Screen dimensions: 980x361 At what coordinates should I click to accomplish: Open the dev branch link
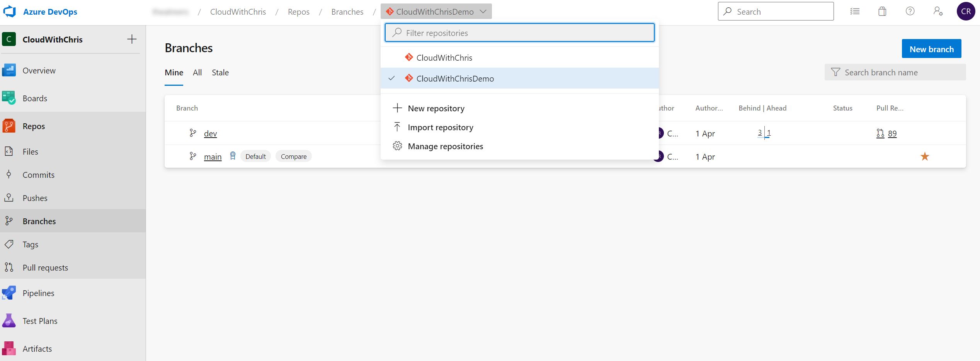pos(210,133)
